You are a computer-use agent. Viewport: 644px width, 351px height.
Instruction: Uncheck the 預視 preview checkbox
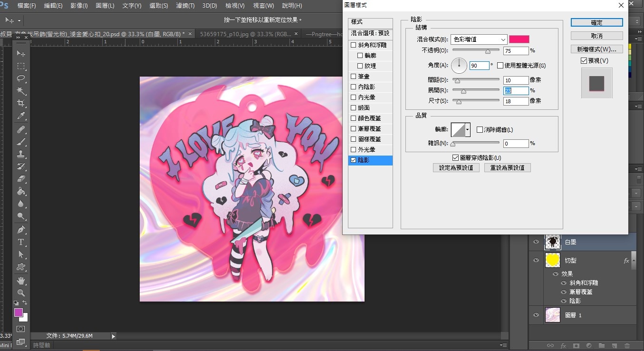tap(584, 61)
